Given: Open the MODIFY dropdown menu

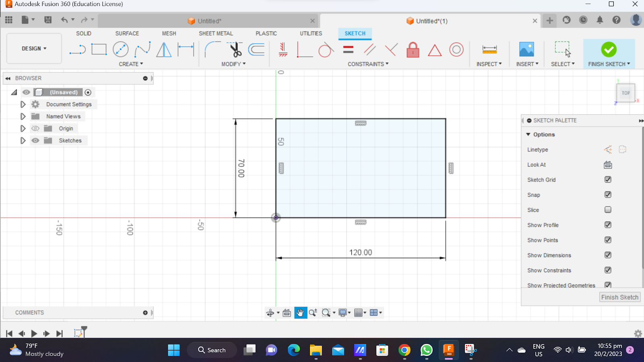Looking at the screenshot, I should (x=233, y=64).
